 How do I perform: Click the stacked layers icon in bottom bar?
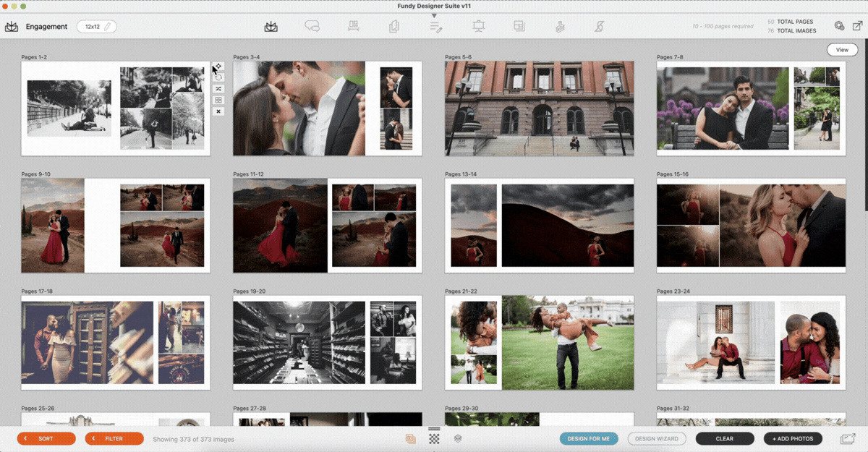click(x=458, y=439)
